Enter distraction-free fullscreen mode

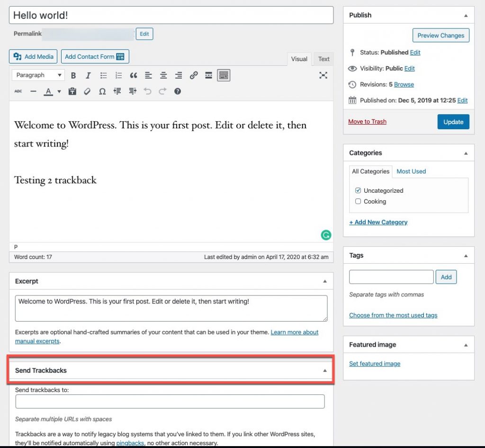pos(323,75)
